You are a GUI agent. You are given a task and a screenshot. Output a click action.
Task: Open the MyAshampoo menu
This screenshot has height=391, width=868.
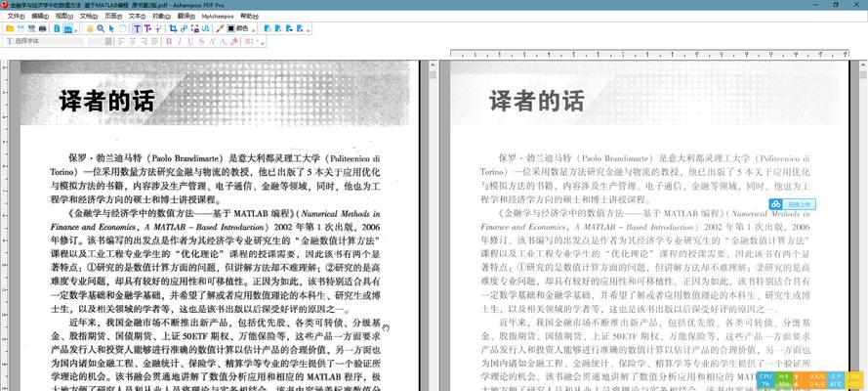(218, 16)
